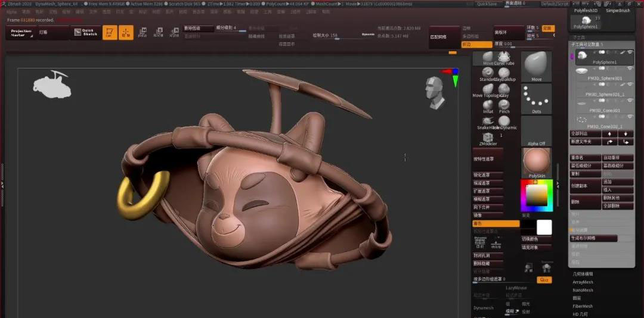Open the PolySkin material picker
Image resolution: width=644 pixels, height=318 pixels.
537,163
